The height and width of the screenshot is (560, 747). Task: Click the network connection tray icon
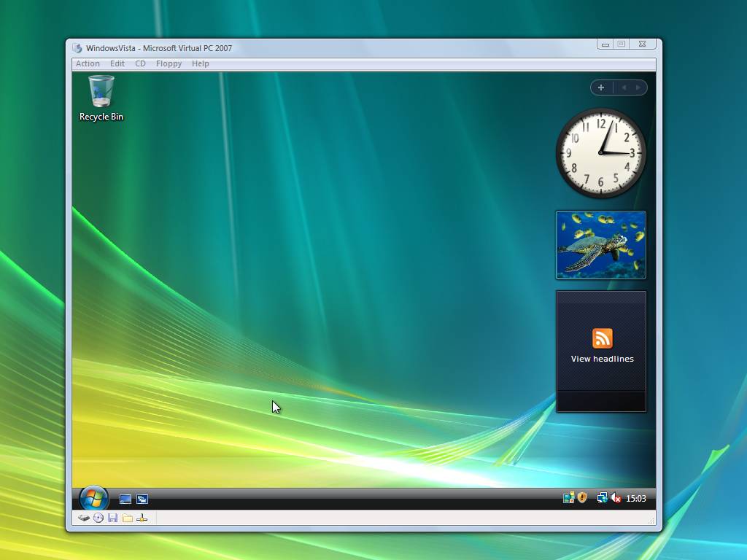602,498
